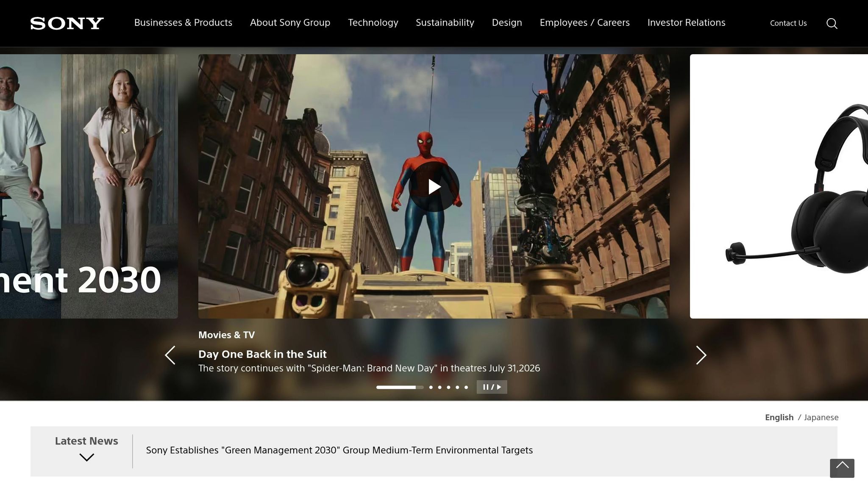Viewport: 868px width, 488px height.
Task: Click back-to-top arrow button
Action: click(842, 468)
